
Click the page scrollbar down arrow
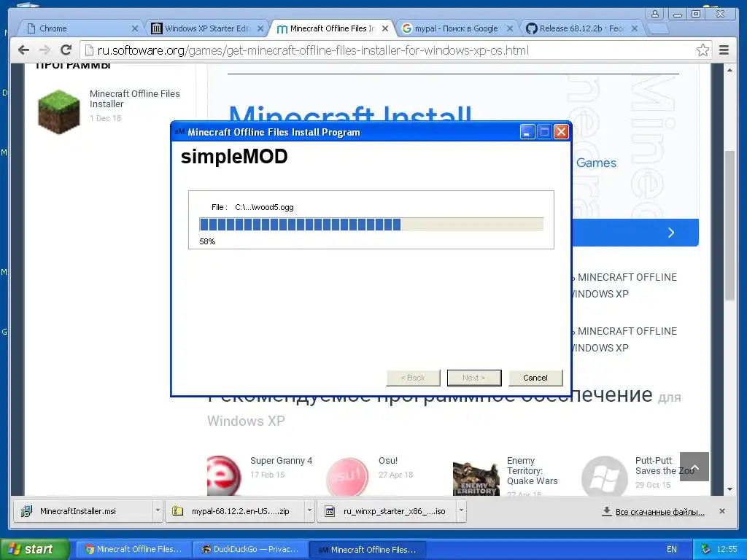(729, 489)
